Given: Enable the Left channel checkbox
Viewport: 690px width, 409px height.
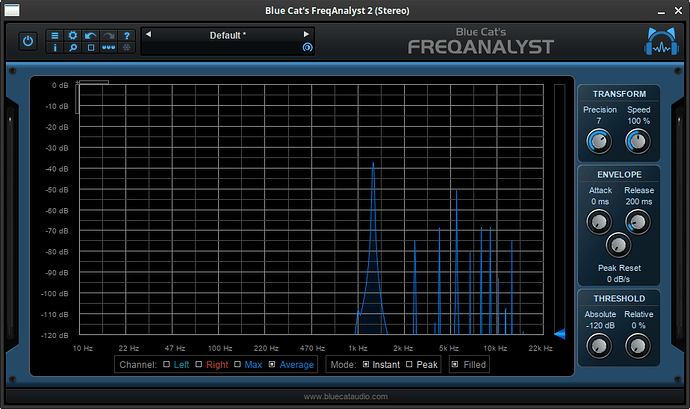Looking at the screenshot, I should pos(167,364).
